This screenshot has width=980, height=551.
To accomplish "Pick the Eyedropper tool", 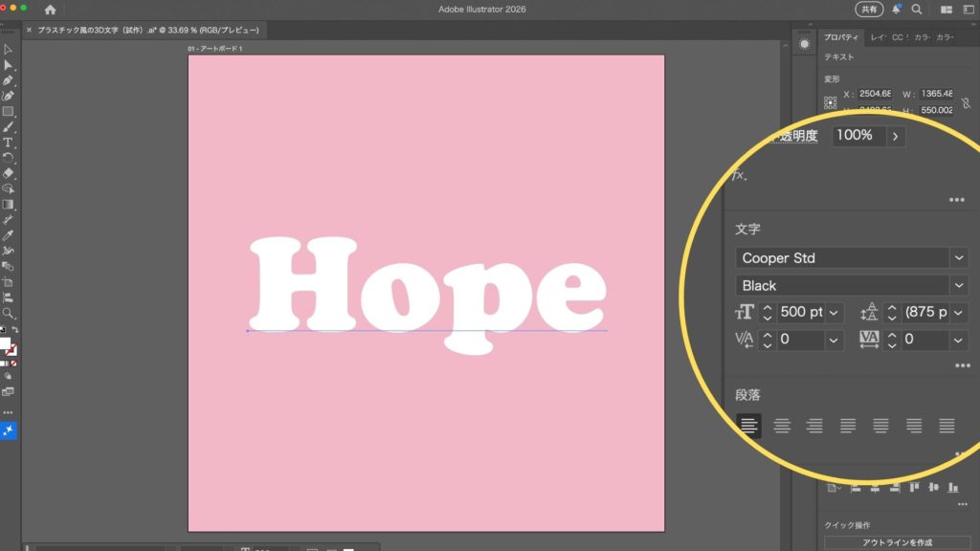I will click(9, 234).
